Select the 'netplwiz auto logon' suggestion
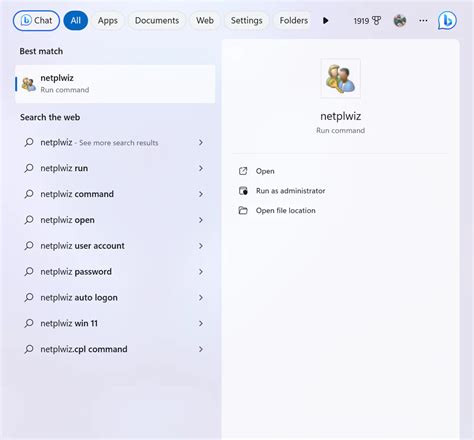474x440 pixels. [x=115, y=297]
